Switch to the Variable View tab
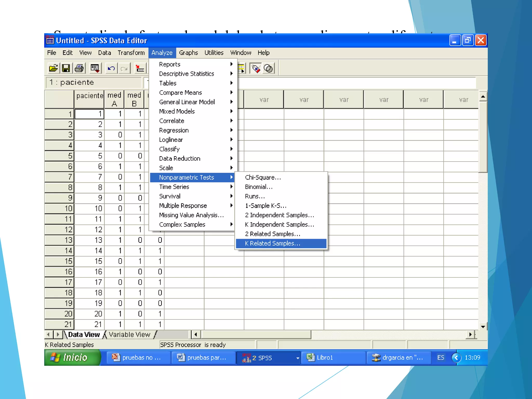Viewport: 532px width, 399px height. click(129, 335)
